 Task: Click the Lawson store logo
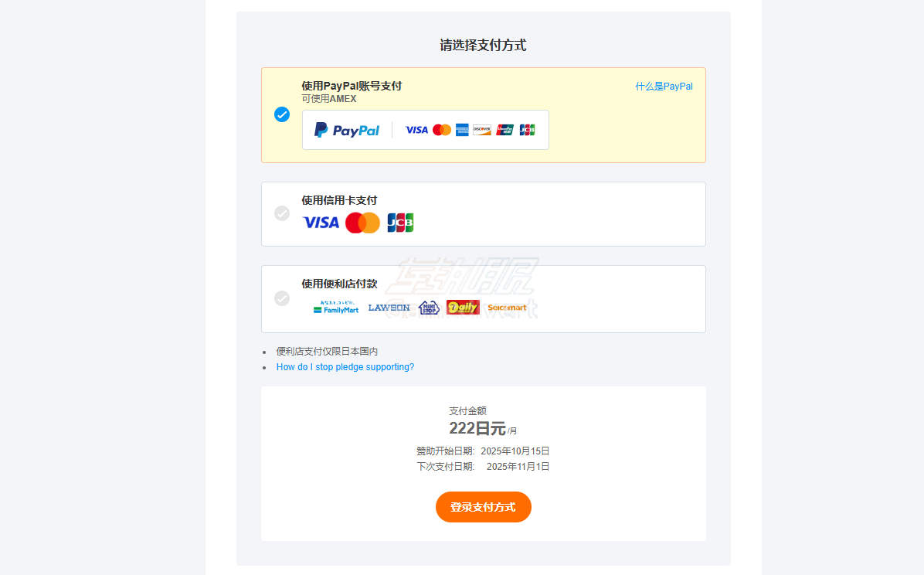pyautogui.click(x=389, y=308)
